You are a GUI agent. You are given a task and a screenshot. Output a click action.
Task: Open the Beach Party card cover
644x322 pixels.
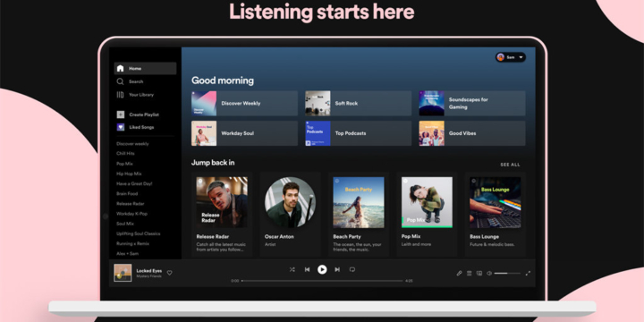tap(359, 202)
